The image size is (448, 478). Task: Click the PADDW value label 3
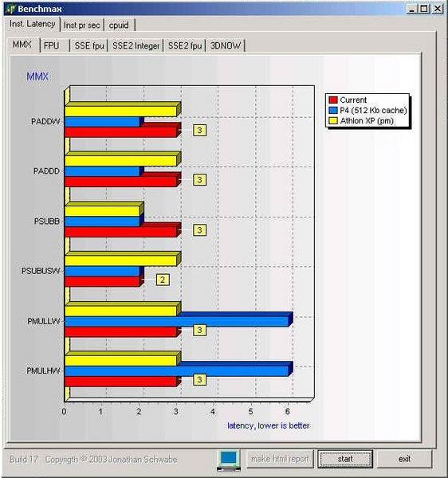coord(199,130)
